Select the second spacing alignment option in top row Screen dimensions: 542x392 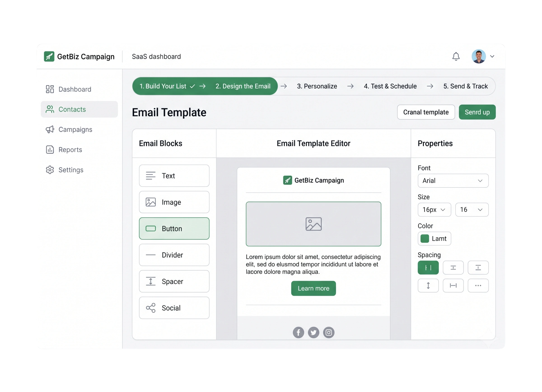(x=453, y=268)
